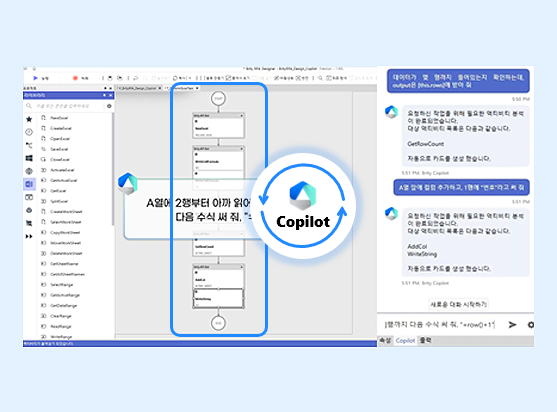Select the NewExcel activity
The height and width of the screenshot is (412, 557).
[59, 118]
